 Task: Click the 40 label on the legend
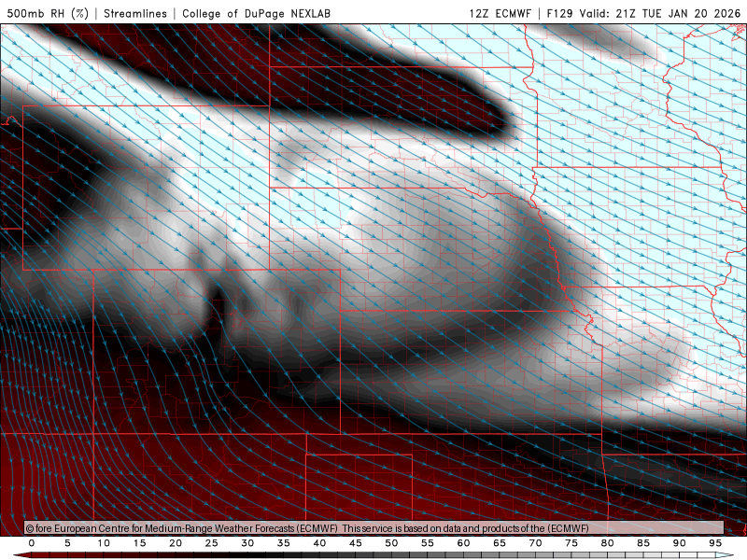point(319,543)
